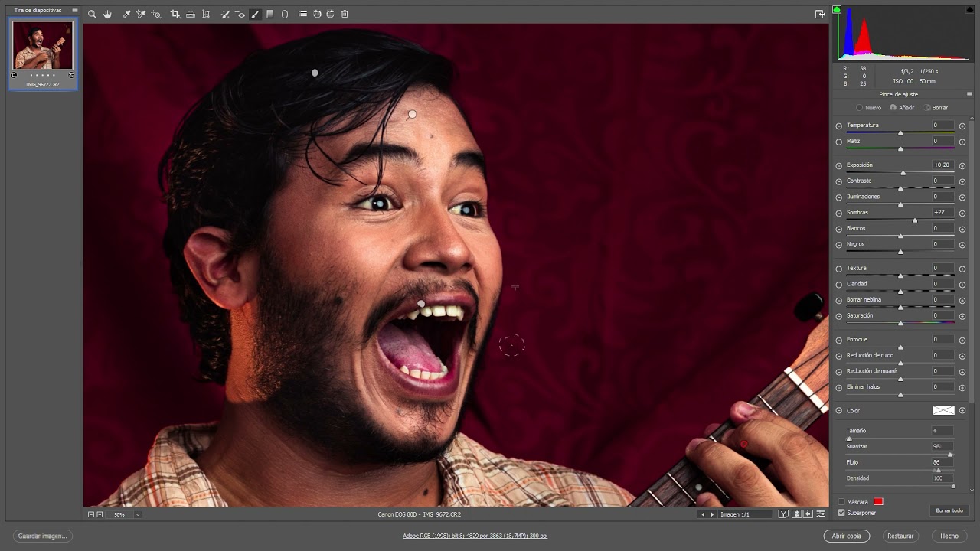Uncheck the Superponer checkbox
Screen dimensions: 980x551
[841, 513]
